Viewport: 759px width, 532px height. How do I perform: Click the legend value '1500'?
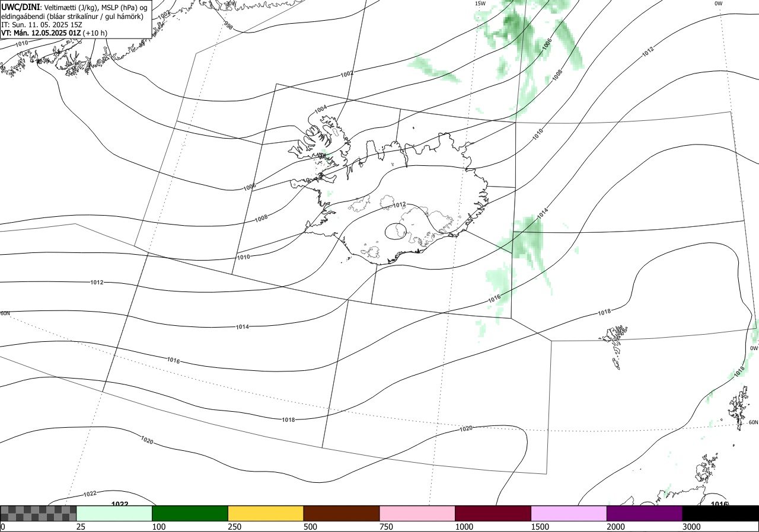pos(540,527)
